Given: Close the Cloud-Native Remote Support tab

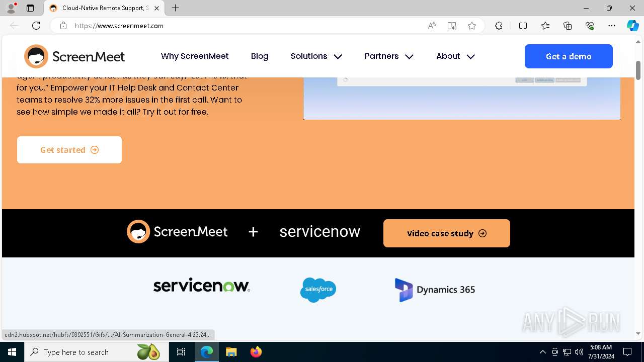Looking at the screenshot, I should click(157, 8).
